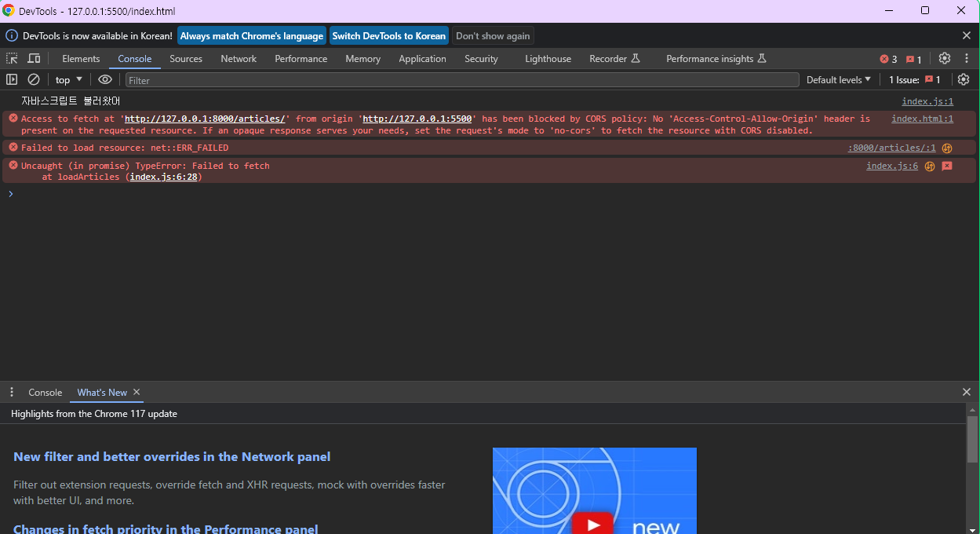The image size is (980, 534).
Task: Close the What's New tab
Action: (137, 392)
